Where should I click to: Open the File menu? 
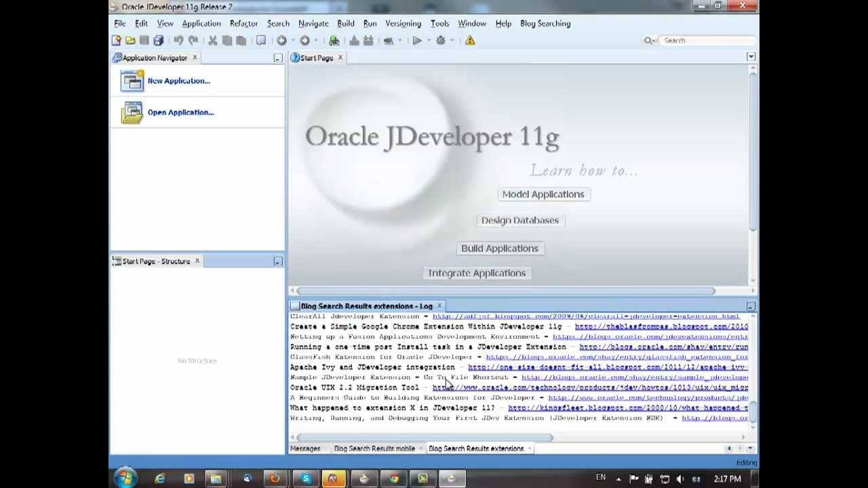click(x=120, y=23)
